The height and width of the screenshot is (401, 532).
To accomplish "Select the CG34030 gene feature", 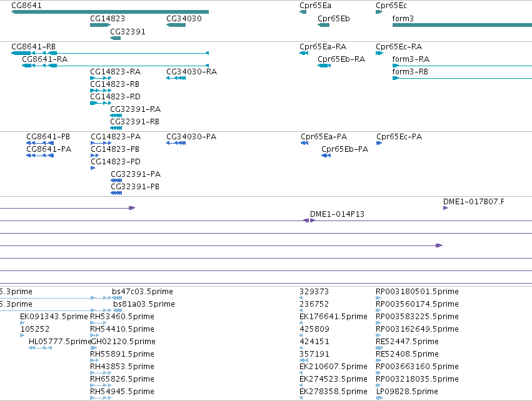I will click(x=176, y=25).
